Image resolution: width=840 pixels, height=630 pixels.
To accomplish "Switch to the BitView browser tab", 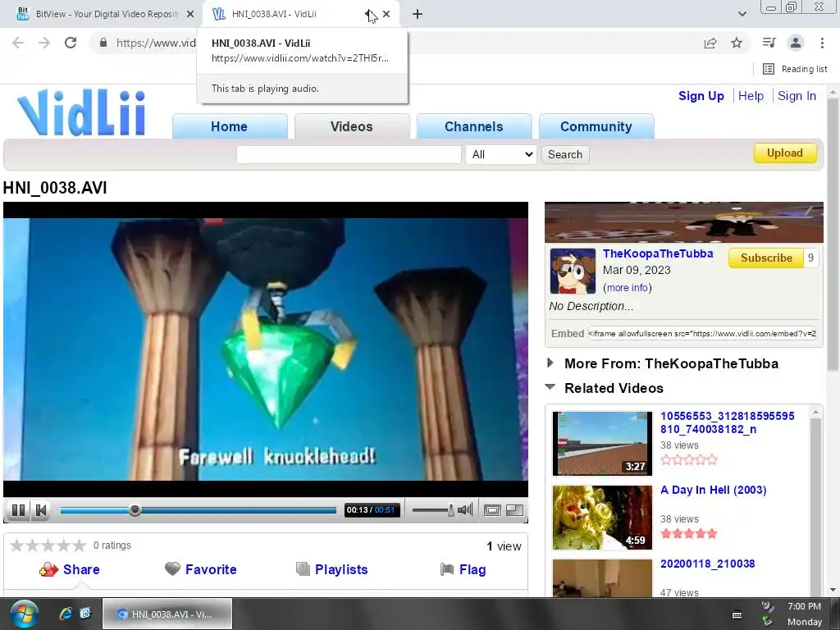I will [102, 14].
